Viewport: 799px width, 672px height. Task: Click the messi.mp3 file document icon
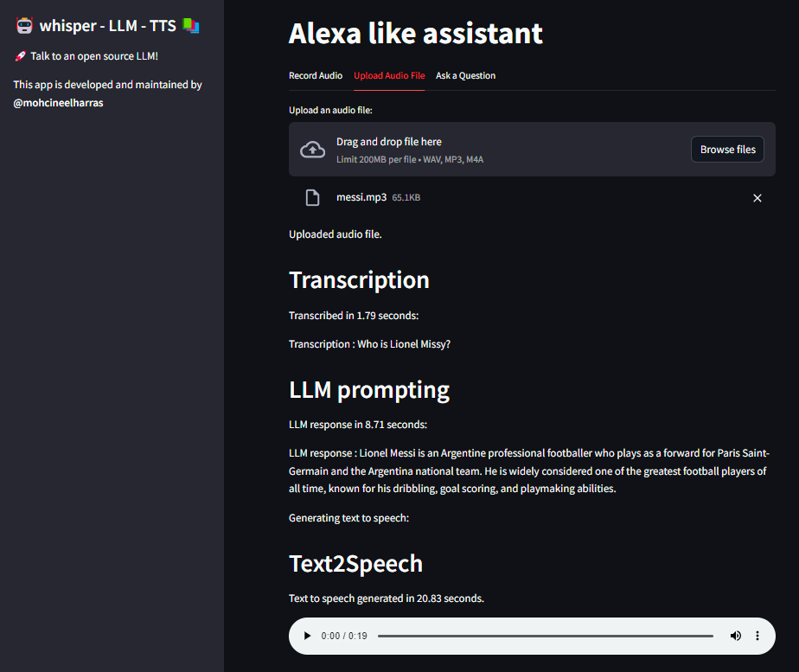(x=312, y=197)
